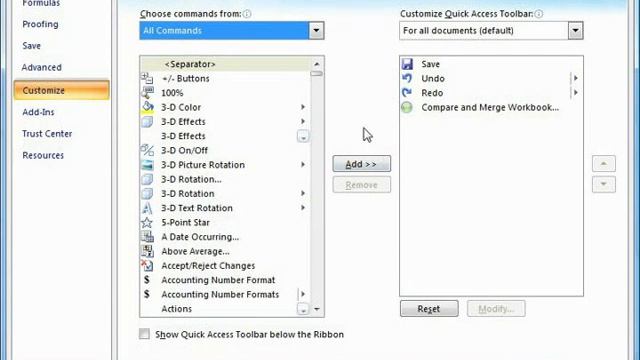Click the Save floppy disk icon
Screen dimensions: 640x360
pyautogui.click(x=407, y=64)
